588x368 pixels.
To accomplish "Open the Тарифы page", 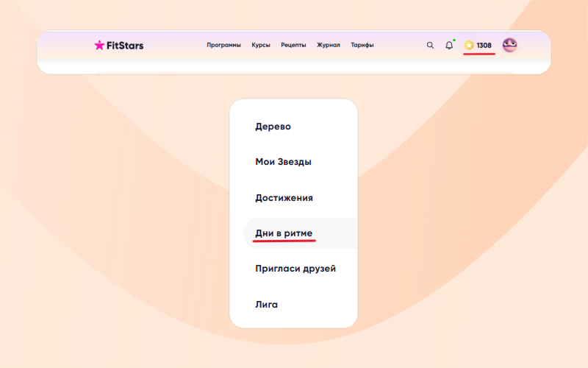I will 362,45.
